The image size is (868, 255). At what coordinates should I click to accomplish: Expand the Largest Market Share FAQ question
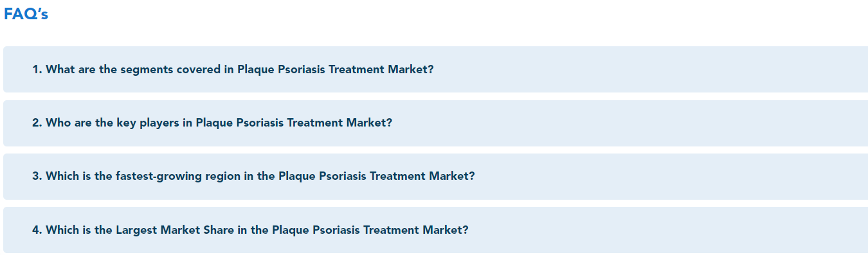tap(435, 229)
